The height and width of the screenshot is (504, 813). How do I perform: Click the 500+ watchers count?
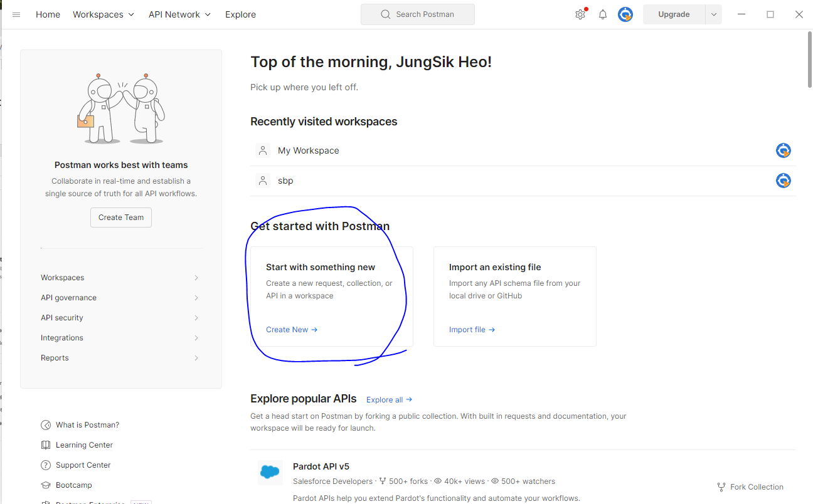(523, 481)
